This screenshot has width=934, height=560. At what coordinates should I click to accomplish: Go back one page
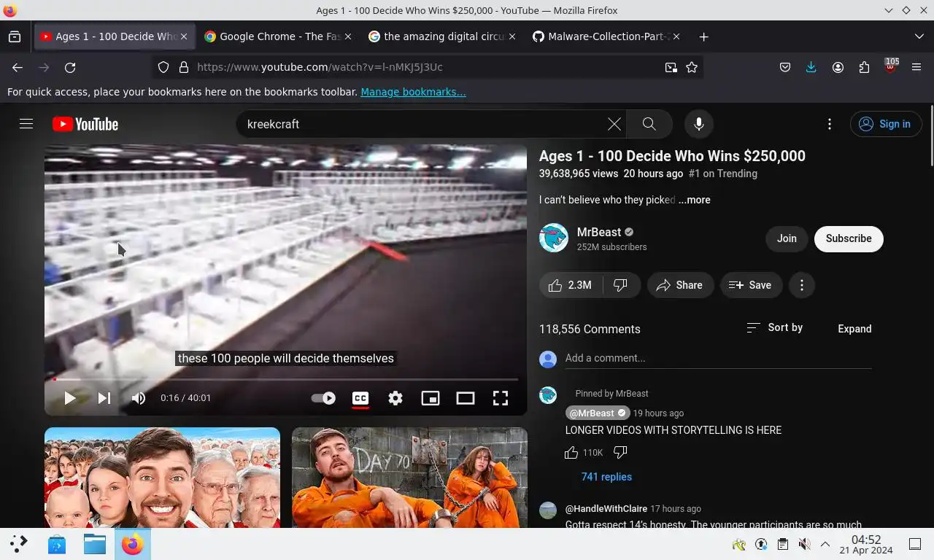18,67
